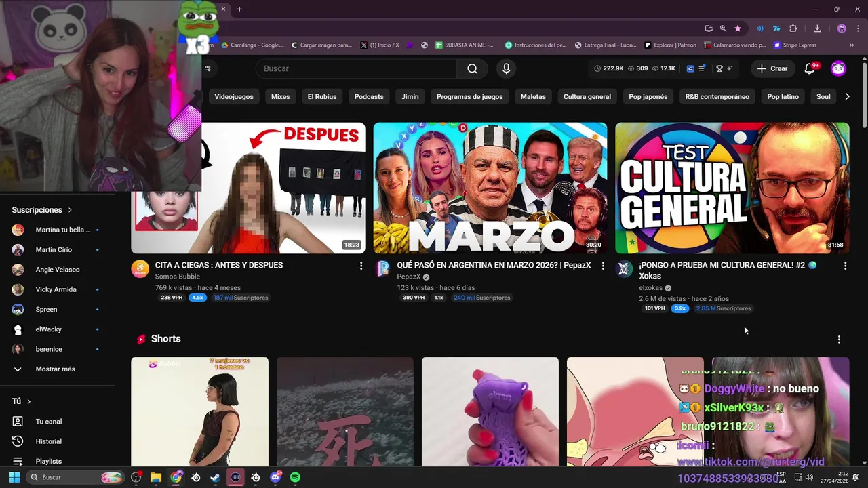
Task: Open options for MARZO 2026 video
Action: tap(603, 266)
